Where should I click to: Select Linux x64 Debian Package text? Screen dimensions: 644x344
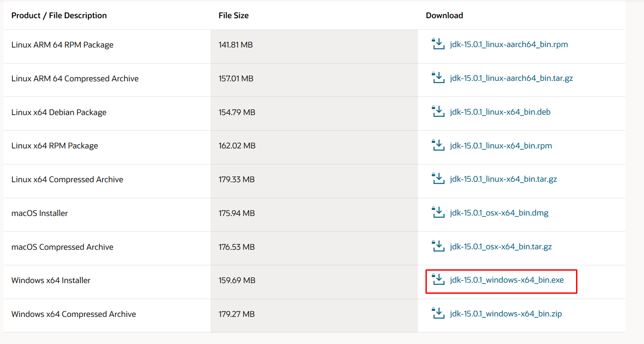(59, 112)
